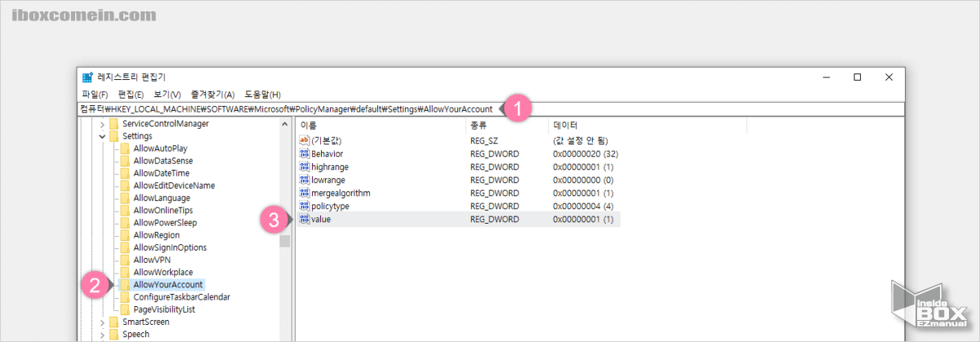
Task: Click the AllowPowerSleep folder icon
Action: pyautogui.click(x=125, y=223)
